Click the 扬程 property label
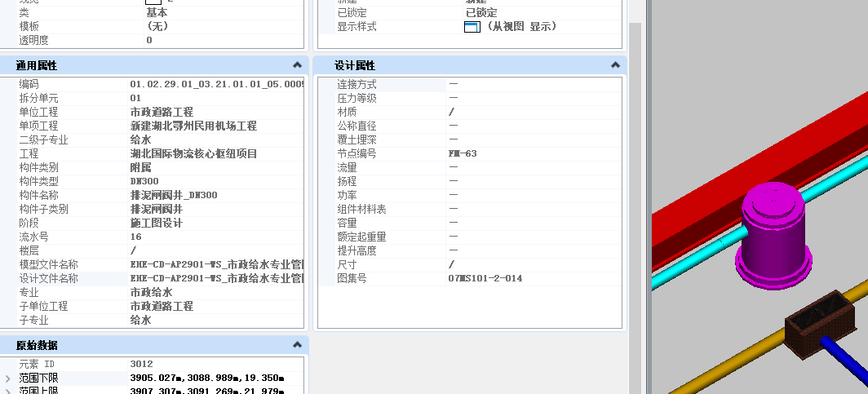This screenshot has height=394, width=868. coord(347,181)
